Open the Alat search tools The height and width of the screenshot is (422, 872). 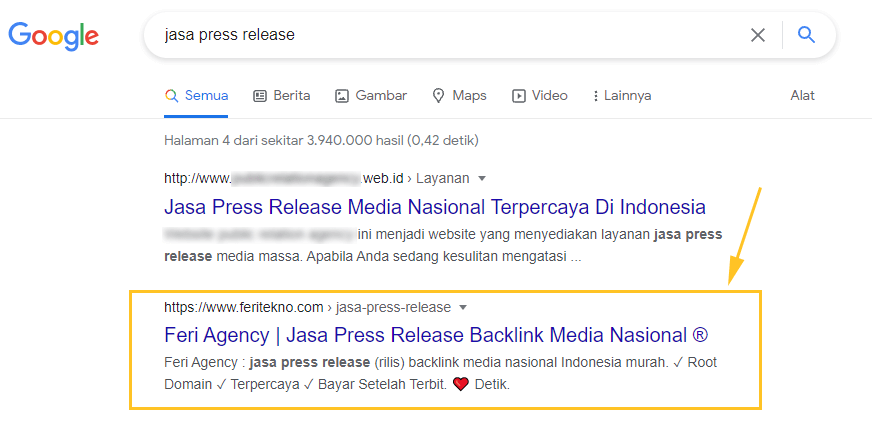802,96
